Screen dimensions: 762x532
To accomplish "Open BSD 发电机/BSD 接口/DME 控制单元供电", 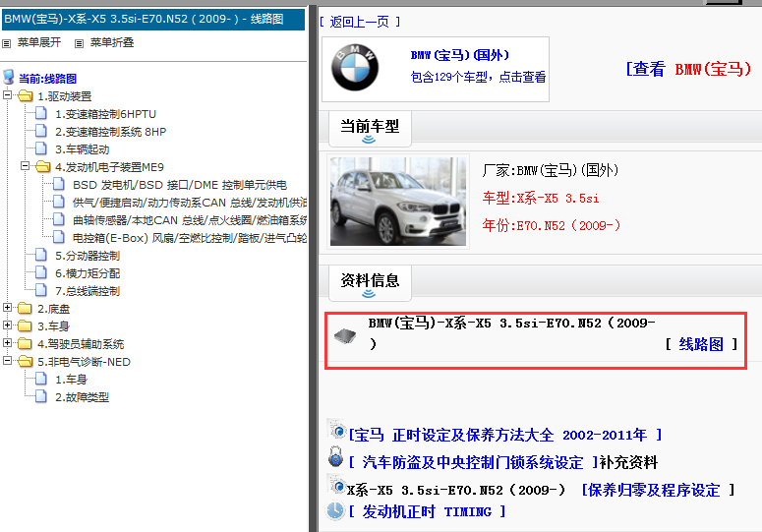I will coord(180,185).
